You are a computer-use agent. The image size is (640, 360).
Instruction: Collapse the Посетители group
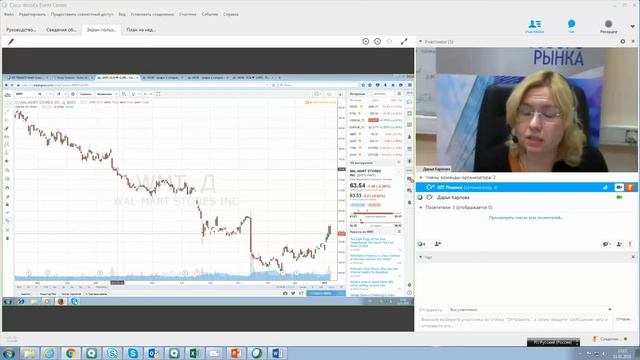[421, 208]
